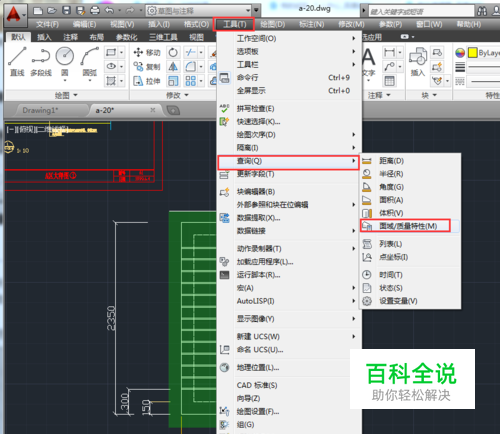The height and width of the screenshot is (434, 500).
Task: Click the Table icon in annotation panel
Action: [389, 81]
